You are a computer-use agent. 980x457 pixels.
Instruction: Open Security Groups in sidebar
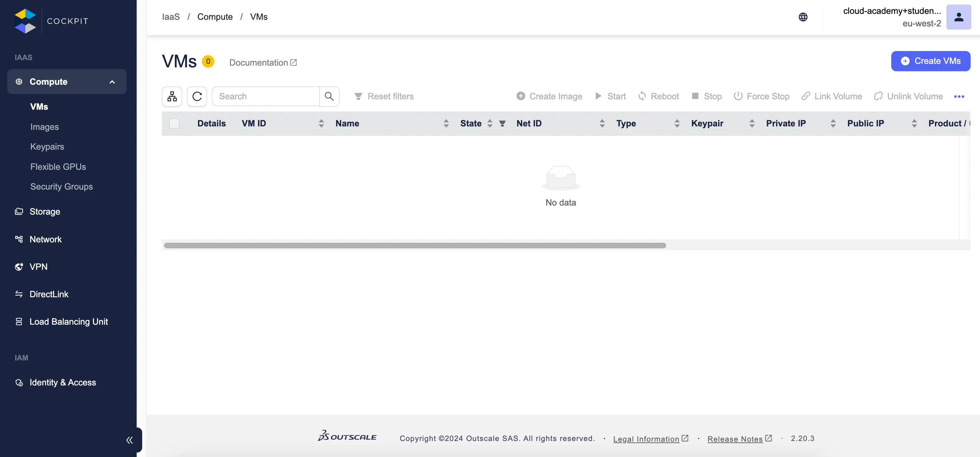pos(61,186)
